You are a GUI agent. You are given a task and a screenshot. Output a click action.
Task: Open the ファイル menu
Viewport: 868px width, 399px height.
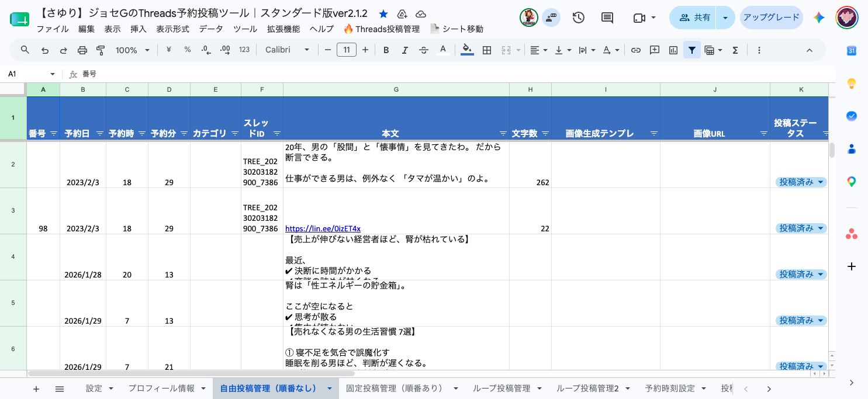pyautogui.click(x=52, y=29)
